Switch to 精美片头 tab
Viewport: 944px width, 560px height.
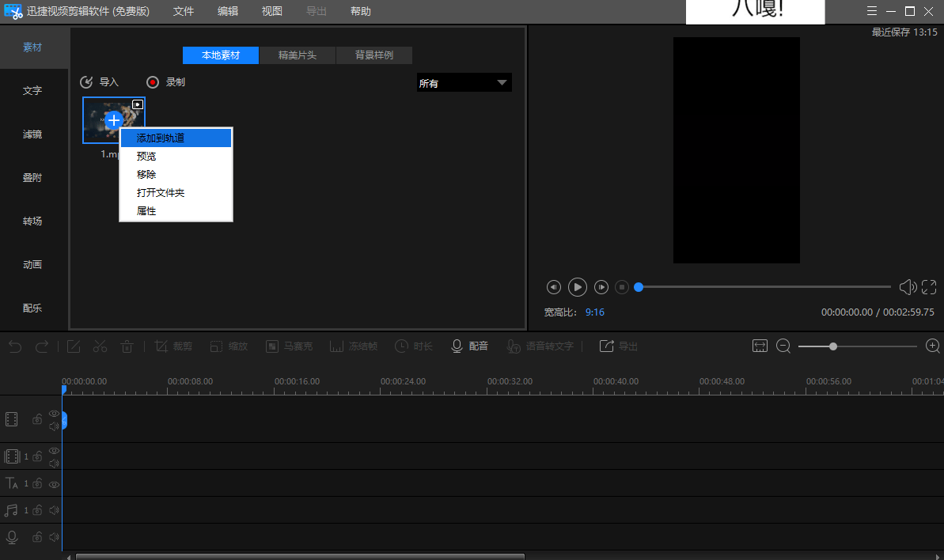298,55
